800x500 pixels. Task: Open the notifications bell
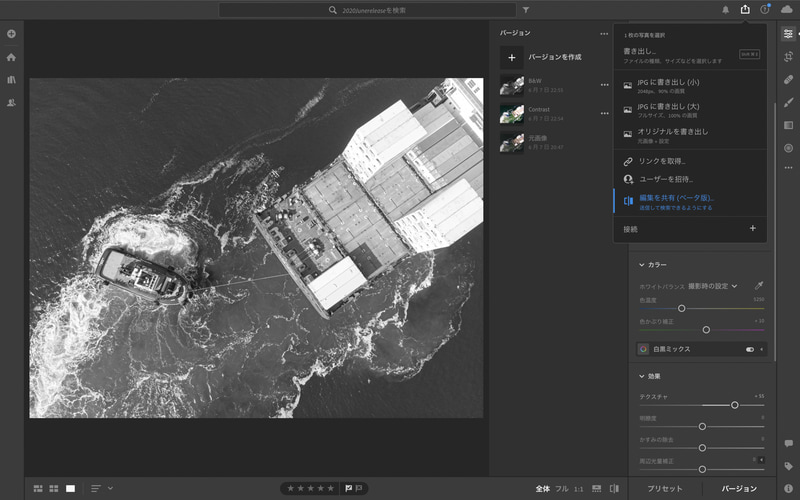click(725, 10)
